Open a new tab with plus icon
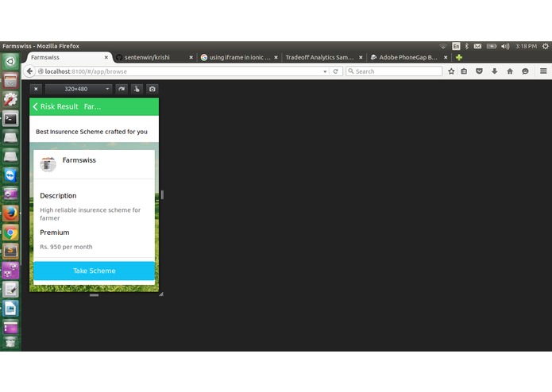 (x=459, y=57)
